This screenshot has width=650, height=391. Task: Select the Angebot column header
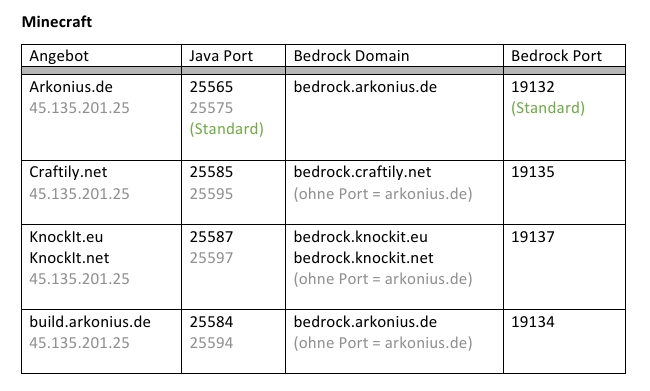[59, 56]
